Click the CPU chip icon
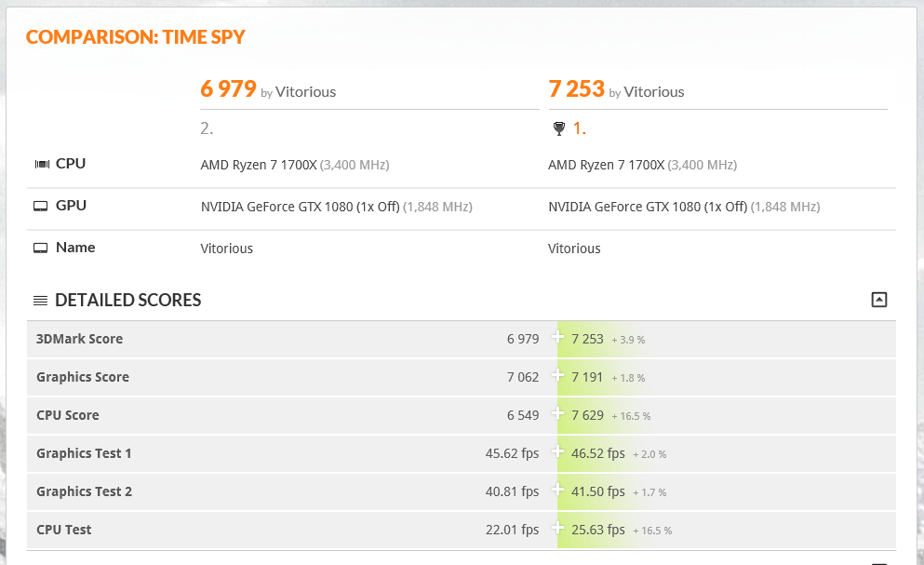924x565 pixels. click(42, 164)
